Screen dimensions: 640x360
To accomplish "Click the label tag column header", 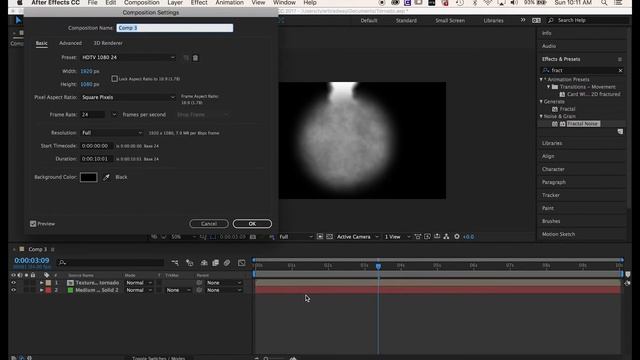I will tap(47, 276).
